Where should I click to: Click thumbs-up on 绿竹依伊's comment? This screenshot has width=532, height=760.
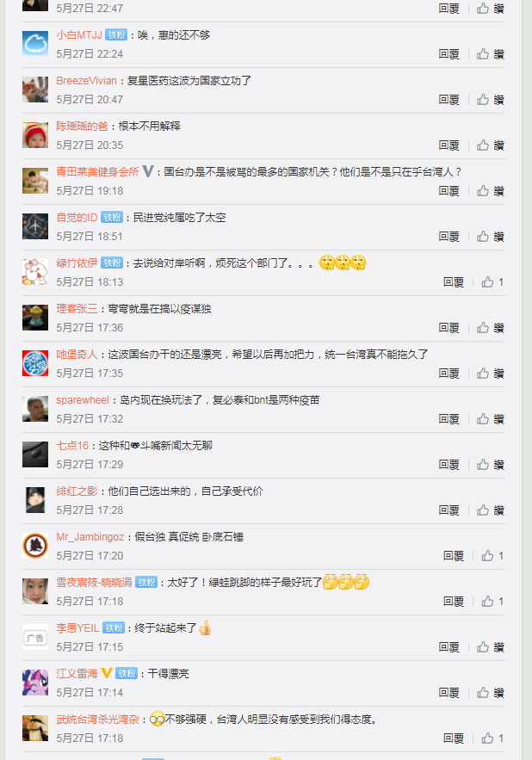tap(492, 282)
